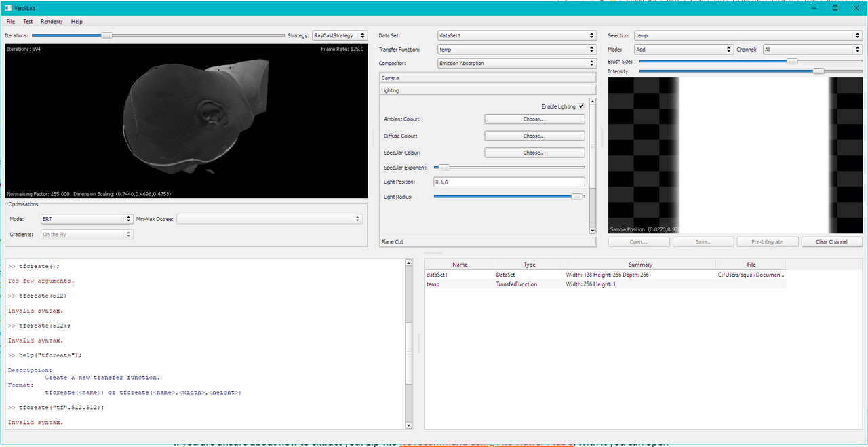Open the Channel dropdown
This screenshot has width=868, height=447.
(812, 50)
